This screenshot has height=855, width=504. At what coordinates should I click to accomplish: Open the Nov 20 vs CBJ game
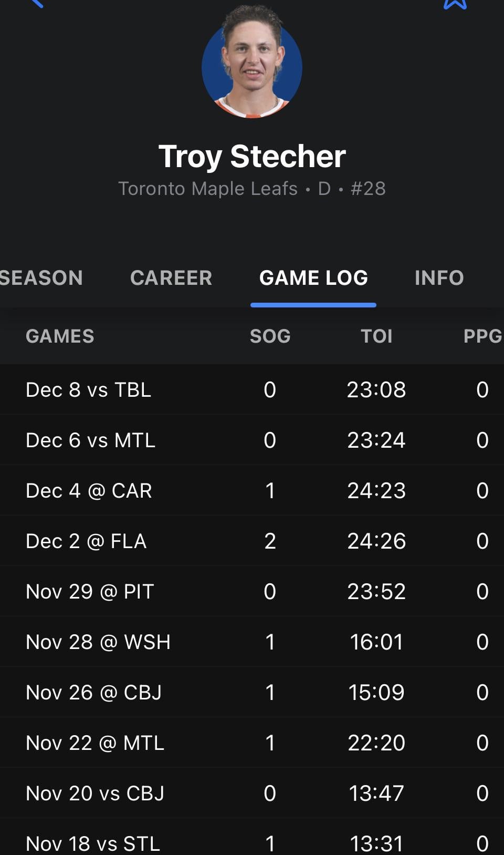95,793
